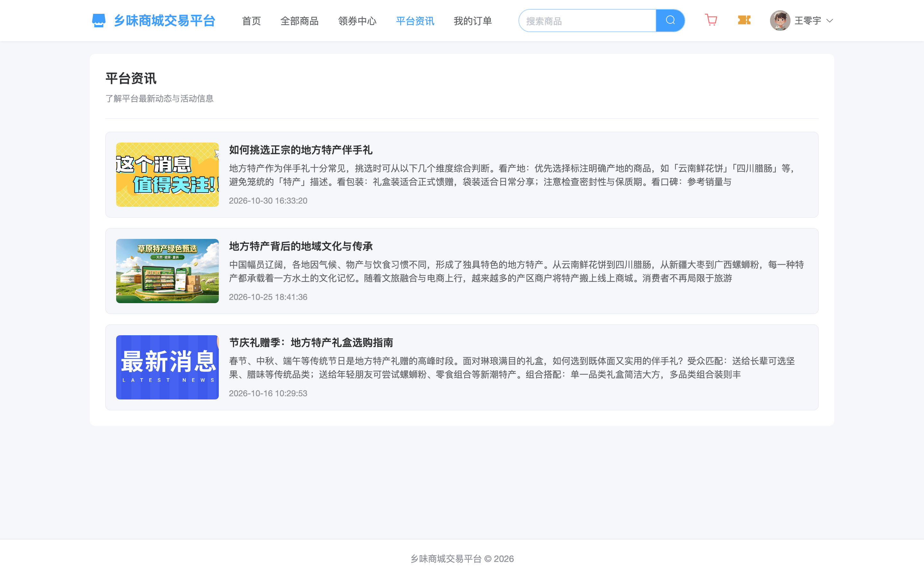Click the blue storefront logo icon
This screenshot has width=924, height=578.
[99, 21]
